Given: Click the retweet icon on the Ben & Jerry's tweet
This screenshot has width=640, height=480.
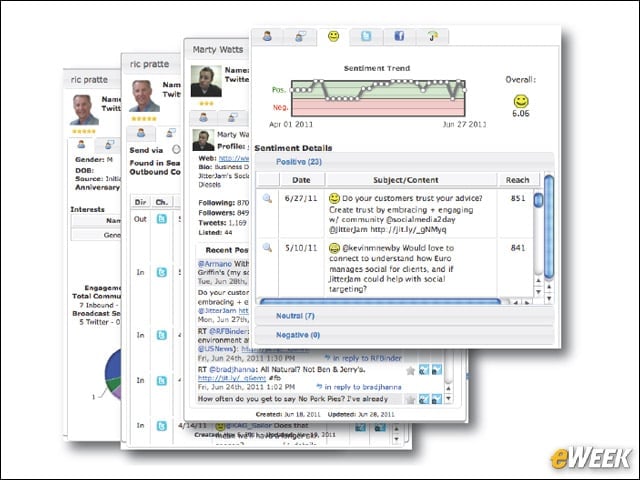Looking at the screenshot, I should pos(437,370).
